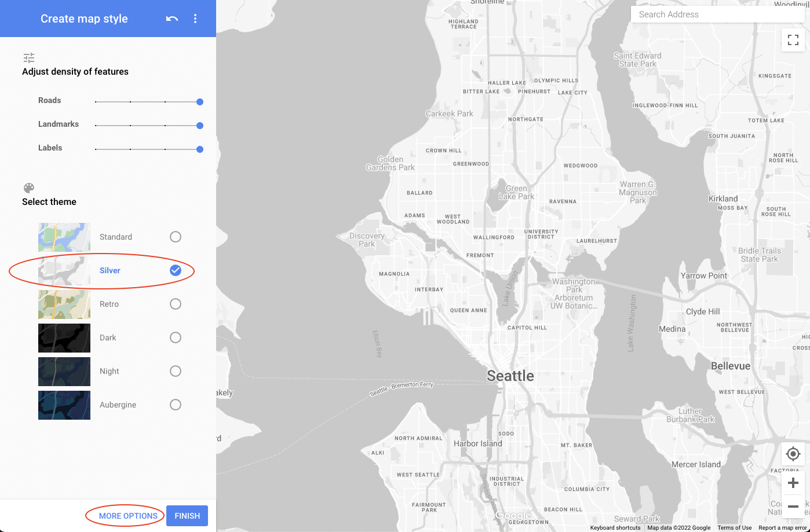
Task: Click the Roads density slider handle
Action: [x=200, y=102]
